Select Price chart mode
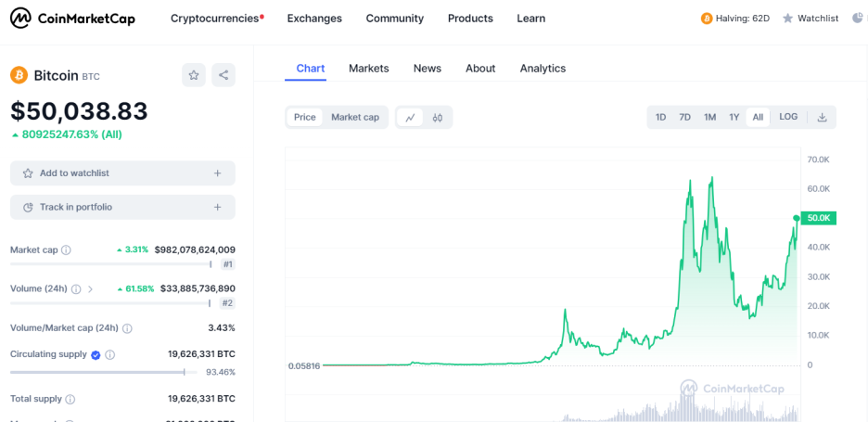The width and height of the screenshot is (868, 422). 304,118
